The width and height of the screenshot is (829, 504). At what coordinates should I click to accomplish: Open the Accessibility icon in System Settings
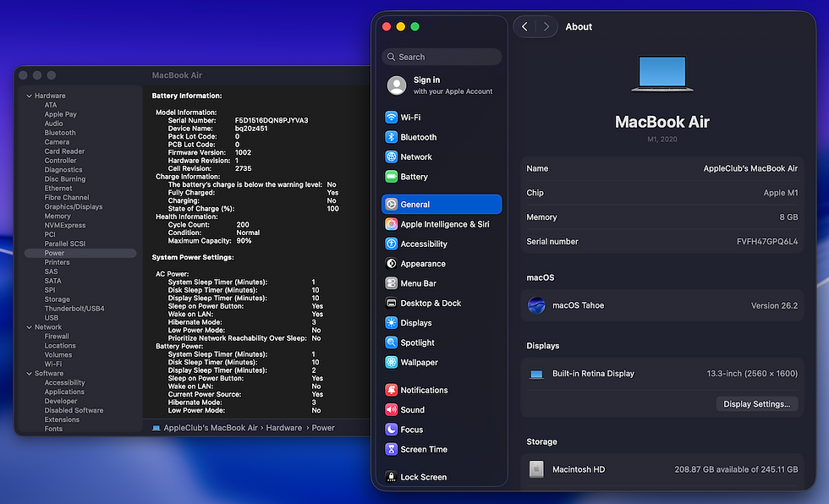[x=391, y=244]
